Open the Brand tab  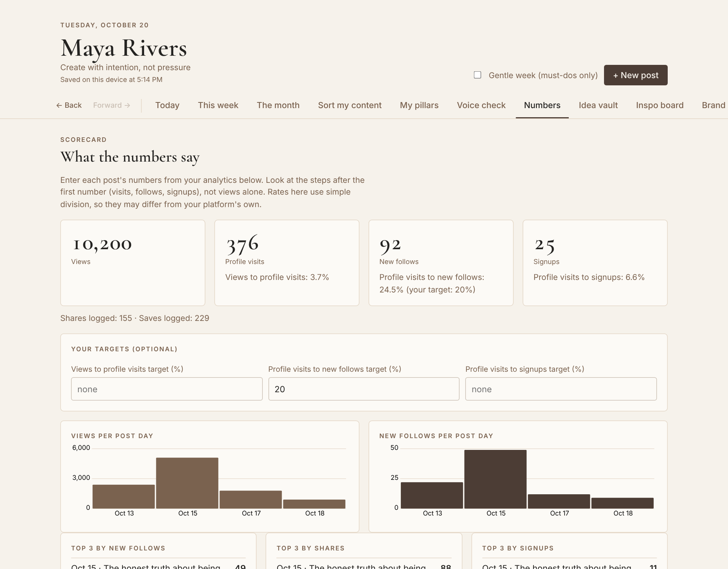[714, 105]
